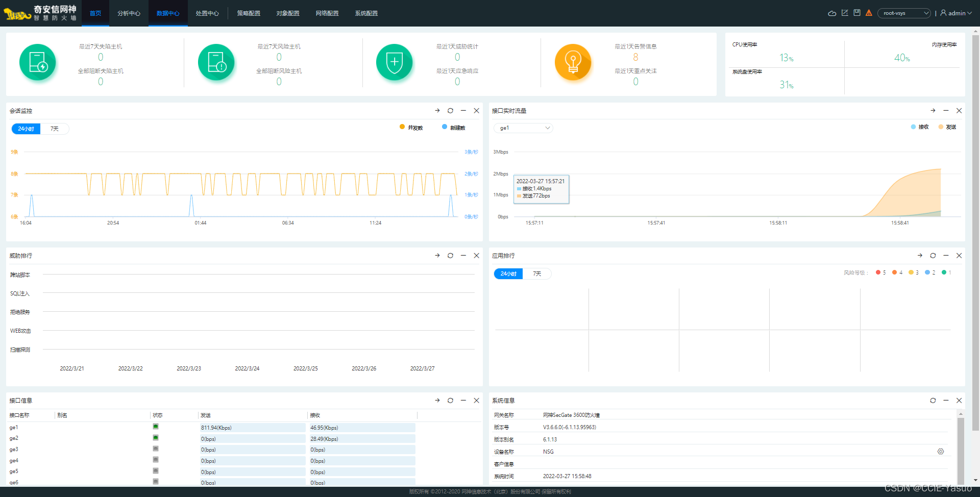Minimize the 威胁排行 panel
The image size is (980, 497).
[x=463, y=256]
